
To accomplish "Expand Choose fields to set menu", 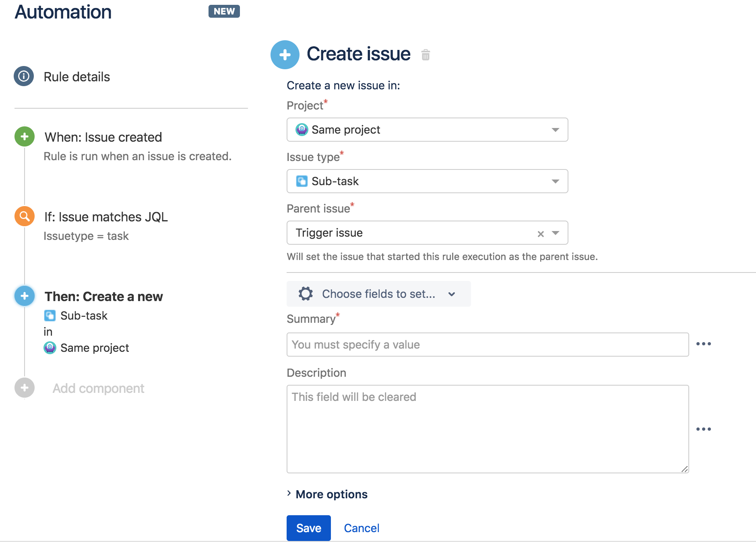I will click(x=378, y=294).
